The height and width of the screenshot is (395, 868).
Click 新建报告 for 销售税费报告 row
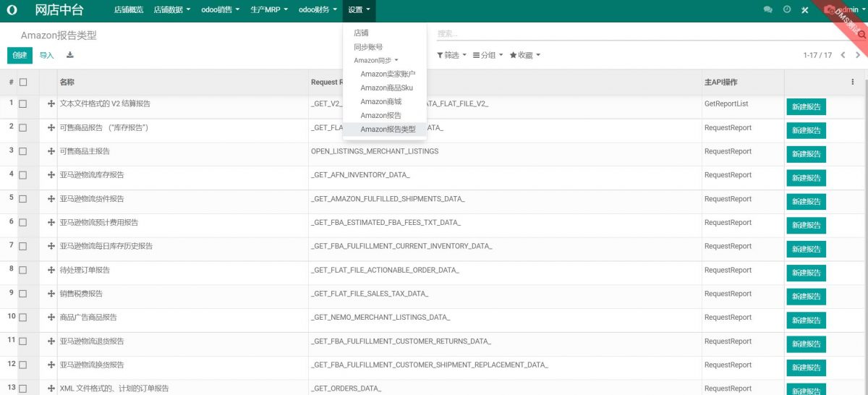pyautogui.click(x=806, y=297)
